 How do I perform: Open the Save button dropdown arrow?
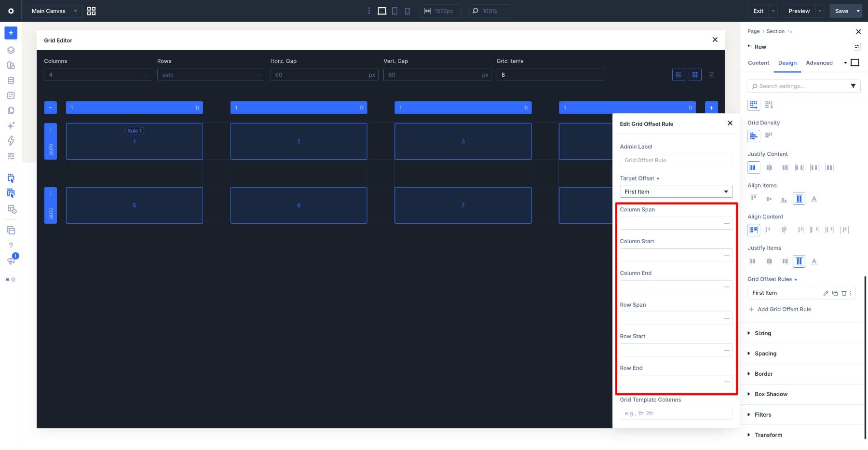coord(858,11)
